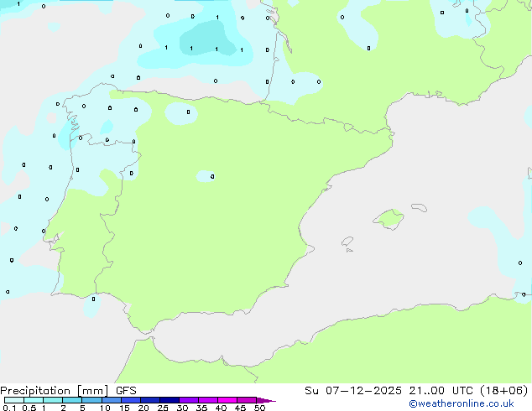Click the 'GFS' model label
Screen dimensions: 532x411
[x=126, y=391]
